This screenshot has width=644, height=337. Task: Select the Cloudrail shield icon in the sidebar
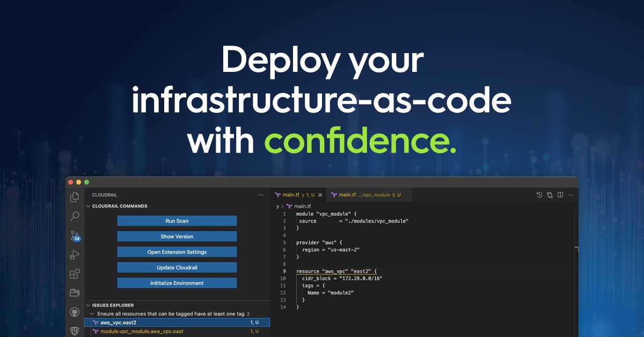click(x=75, y=329)
